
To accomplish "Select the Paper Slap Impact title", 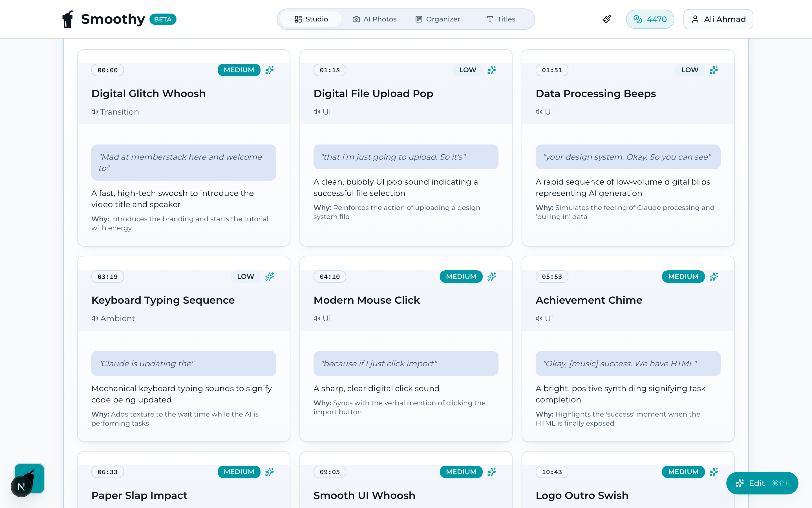I will 139,495.
